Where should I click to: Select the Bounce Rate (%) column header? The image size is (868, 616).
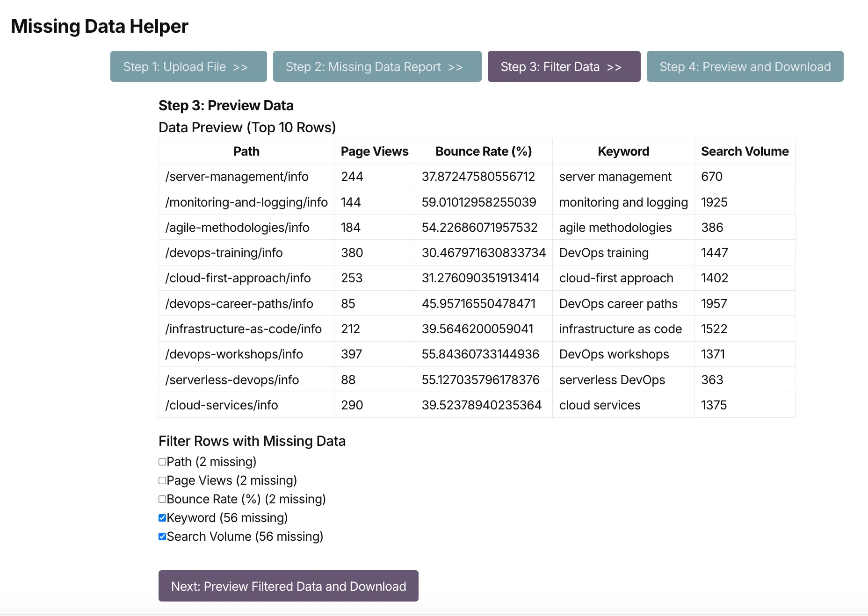(x=484, y=151)
